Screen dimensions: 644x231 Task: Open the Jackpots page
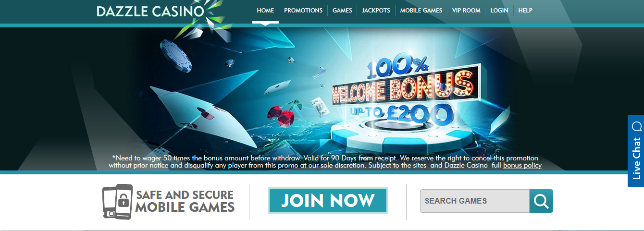[x=376, y=11]
